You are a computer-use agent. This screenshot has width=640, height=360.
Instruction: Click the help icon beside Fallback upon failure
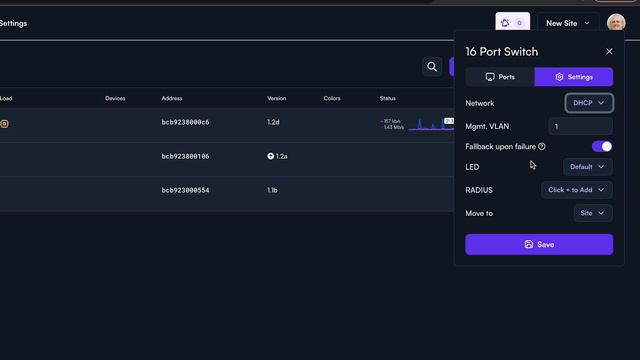tap(542, 147)
